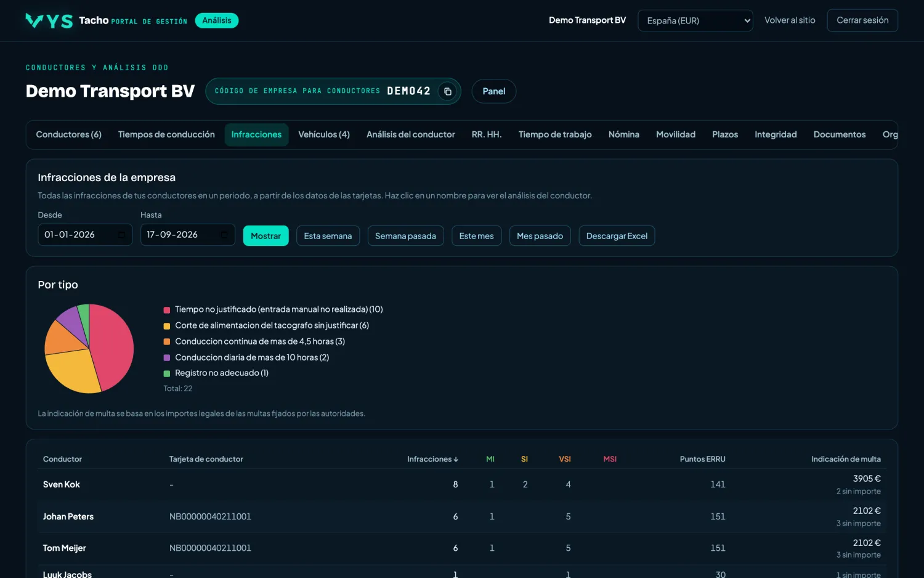Click Sven Kok's fine amount 3905 €
Screen dimensions: 924x578
[867, 479]
